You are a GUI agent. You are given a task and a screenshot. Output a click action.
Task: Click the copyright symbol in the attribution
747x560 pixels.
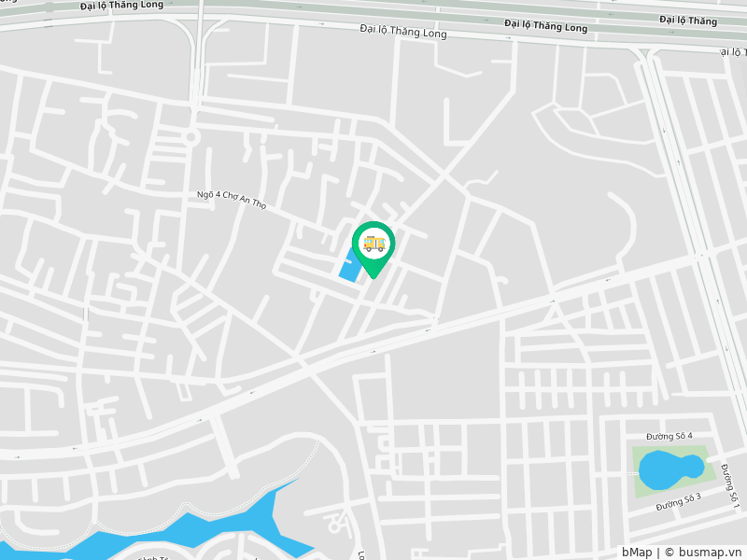669,553
